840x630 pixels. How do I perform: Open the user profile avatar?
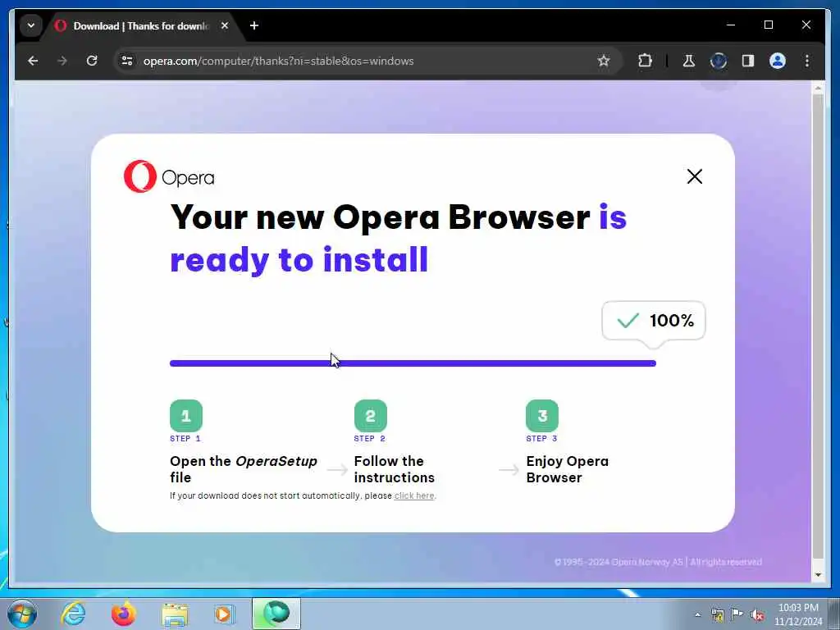(778, 61)
